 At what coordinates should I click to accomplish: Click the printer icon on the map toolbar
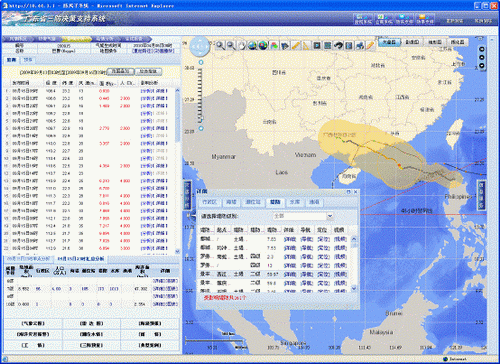pyautogui.click(x=360, y=45)
